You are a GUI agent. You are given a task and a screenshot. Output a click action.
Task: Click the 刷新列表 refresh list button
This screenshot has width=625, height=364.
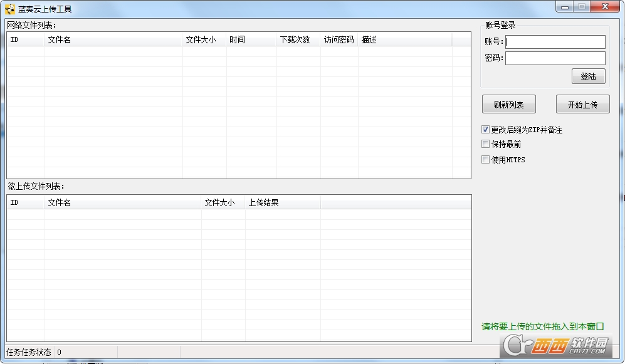coord(508,105)
